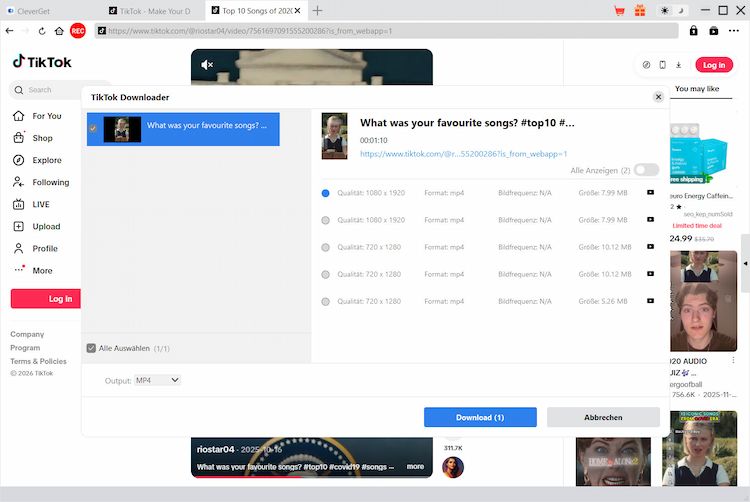Reload the page with refresh icon
Viewport: 750px width, 502px height.
(42, 31)
